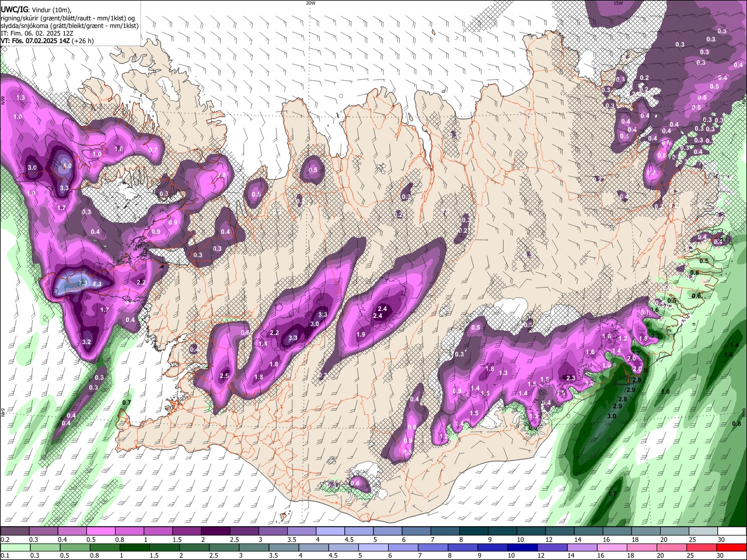Viewport: 747px width, 560px height.
Task: Click the '20W' longitude label
Action: click(x=310, y=3)
